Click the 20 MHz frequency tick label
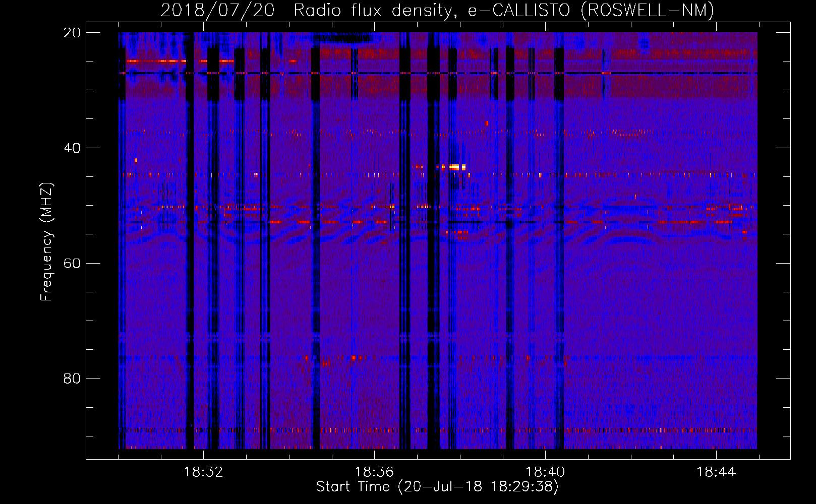The height and width of the screenshot is (504, 816). pyautogui.click(x=72, y=33)
